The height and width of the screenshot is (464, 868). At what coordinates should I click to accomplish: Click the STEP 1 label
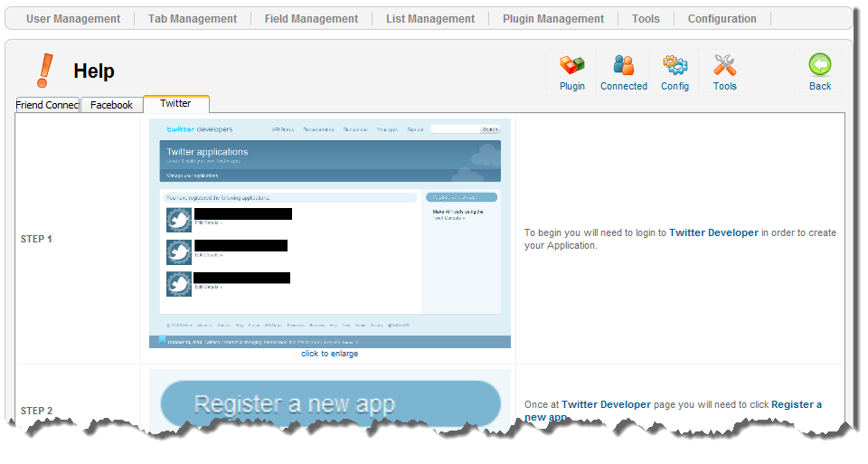(x=36, y=239)
